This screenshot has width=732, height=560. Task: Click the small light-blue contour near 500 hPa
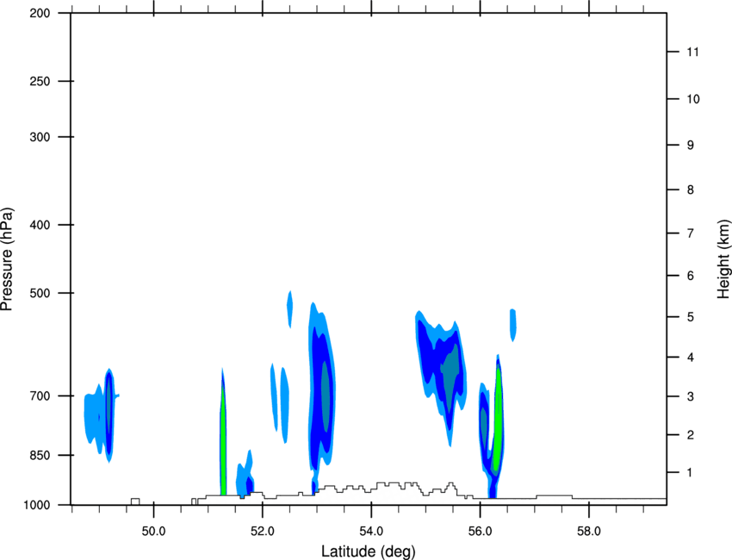(x=289, y=309)
